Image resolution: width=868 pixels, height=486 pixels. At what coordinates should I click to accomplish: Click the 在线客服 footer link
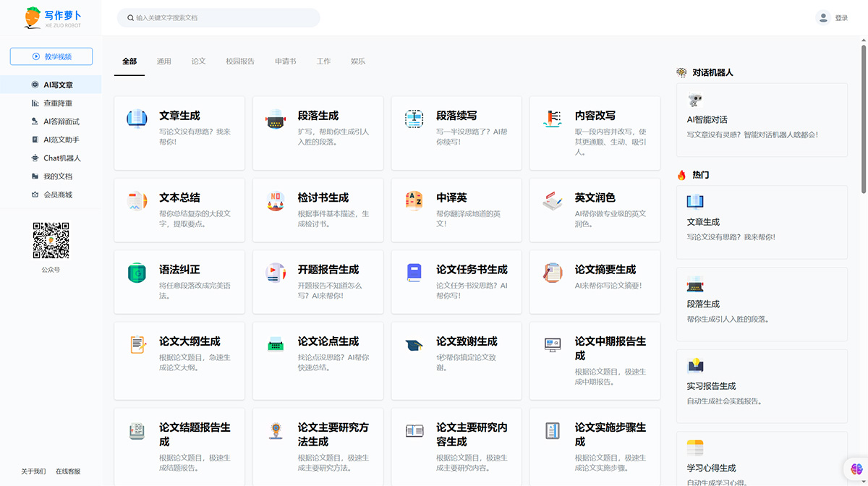point(69,471)
